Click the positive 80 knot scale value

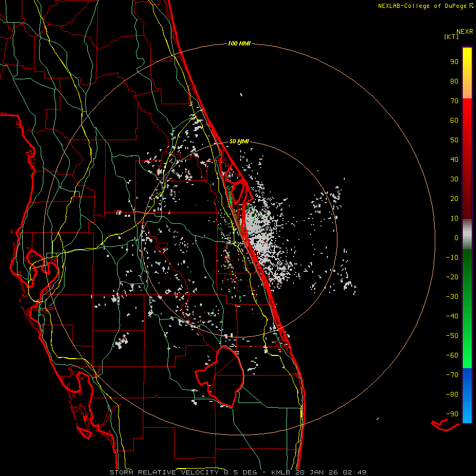coord(454,81)
